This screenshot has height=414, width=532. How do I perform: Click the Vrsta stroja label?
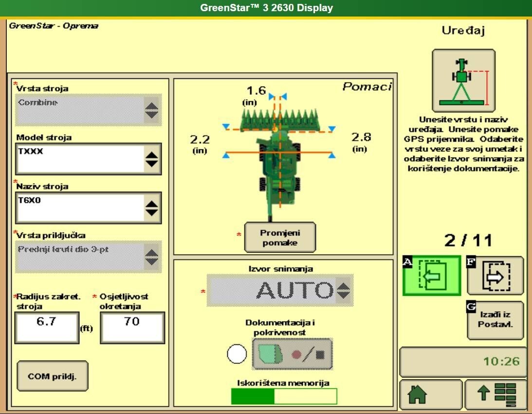pos(42,88)
